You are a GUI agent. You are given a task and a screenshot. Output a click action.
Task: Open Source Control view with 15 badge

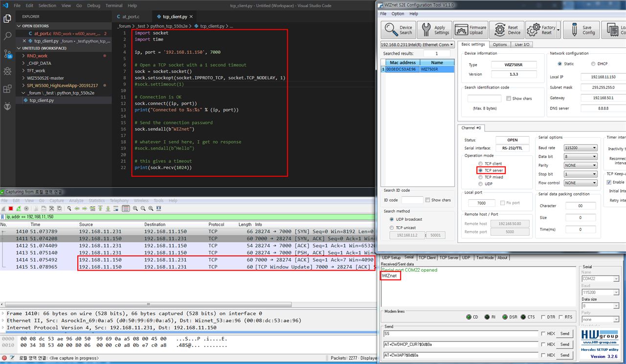click(7, 54)
